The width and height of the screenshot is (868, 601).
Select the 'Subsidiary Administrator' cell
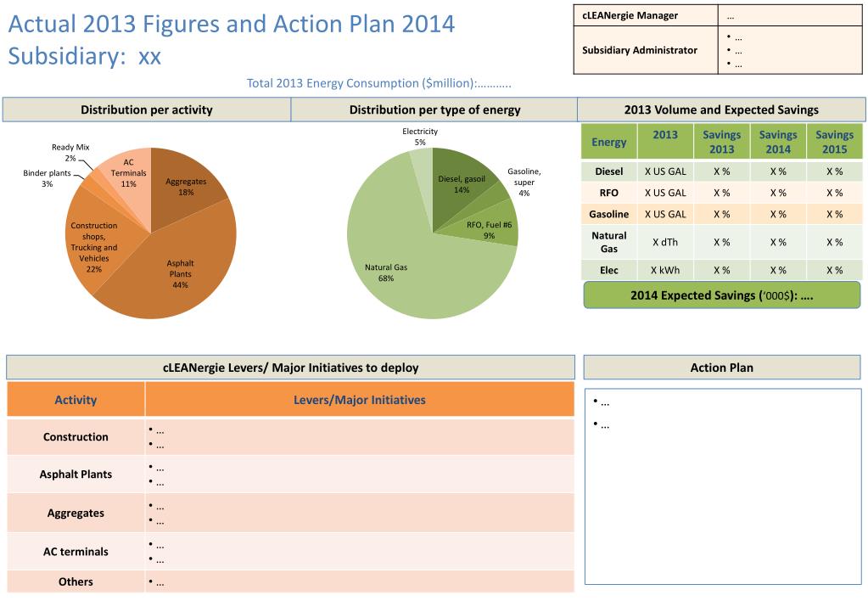pos(646,50)
